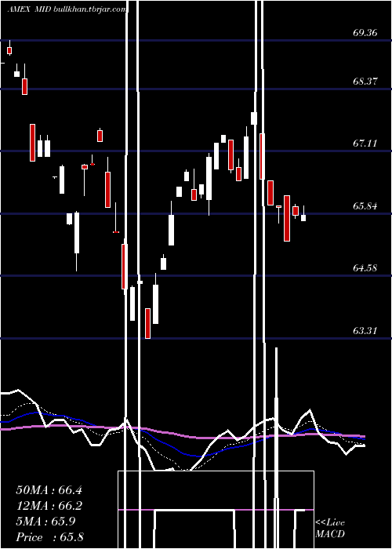Click the 68.37 price level label
The height and width of the screenshot is (549, 392).
pyautogui.click(x=365, y=82)
